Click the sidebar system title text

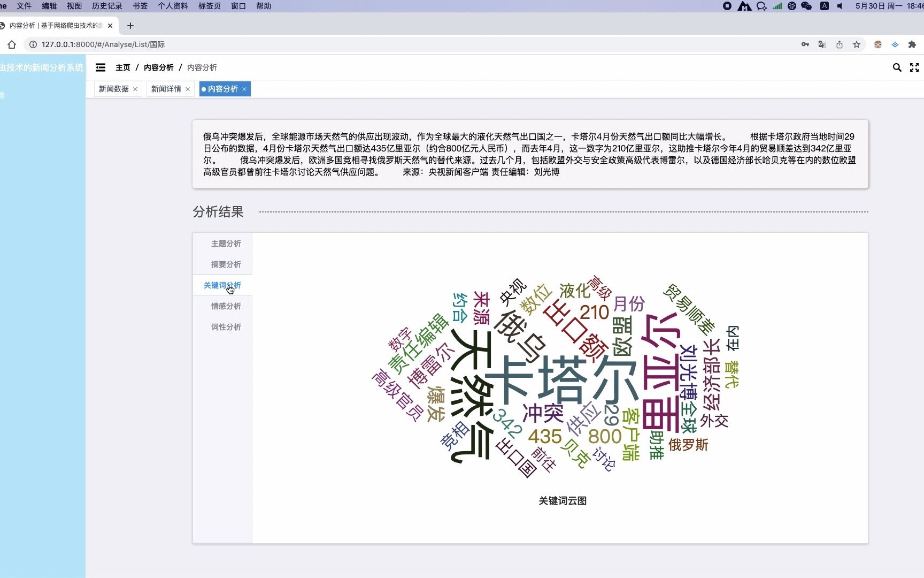click(x=42, y=67)
